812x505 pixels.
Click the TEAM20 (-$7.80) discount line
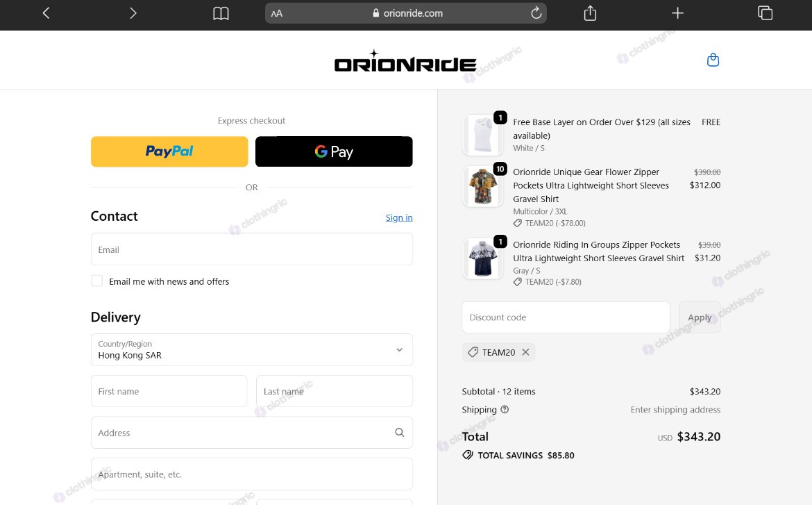(548, 282)
